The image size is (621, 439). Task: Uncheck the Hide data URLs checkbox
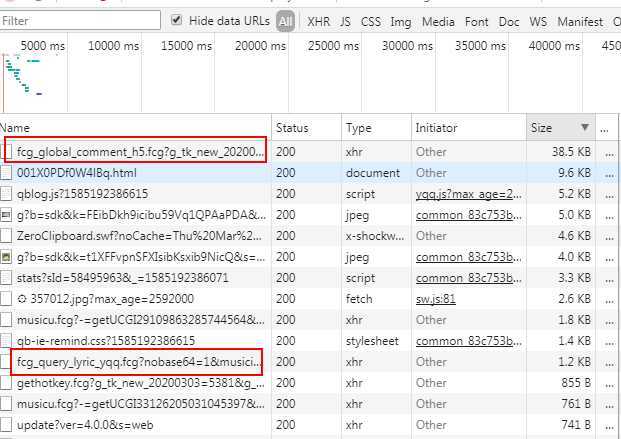176,20
